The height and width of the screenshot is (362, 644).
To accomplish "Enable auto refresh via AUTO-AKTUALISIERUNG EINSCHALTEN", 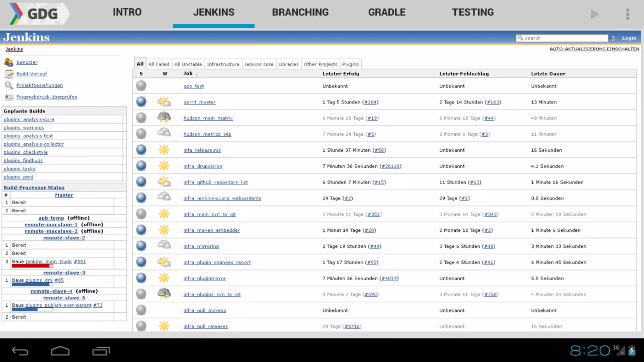I will coord(594,49).
